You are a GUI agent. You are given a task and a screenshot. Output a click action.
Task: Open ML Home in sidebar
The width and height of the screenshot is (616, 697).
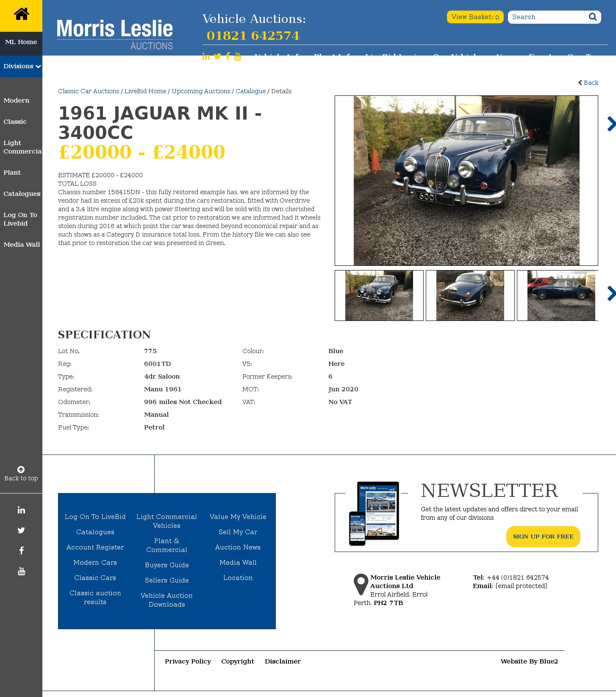click(x=21, y=42)
